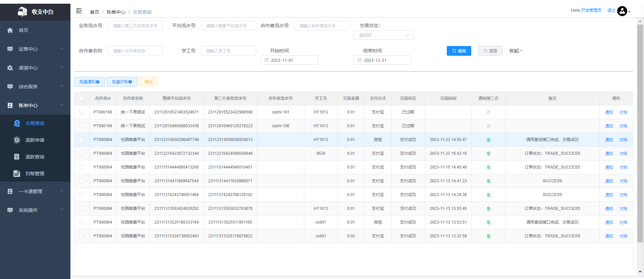Click 通知 link in row 23111313525189333194
Image resolution: width=644 pixels, height=279 pixels.
tap(609, 223)
